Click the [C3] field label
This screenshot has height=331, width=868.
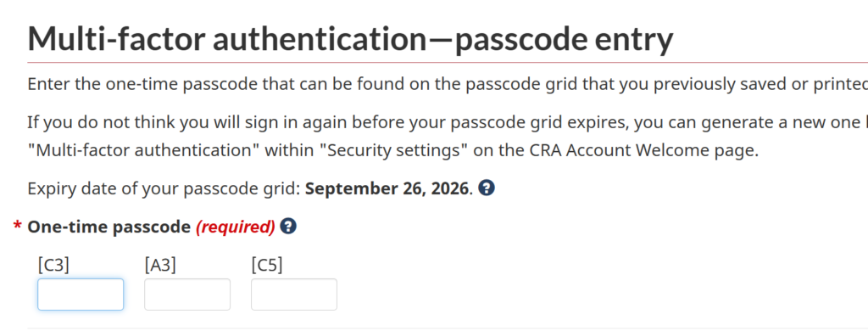(53, 266)
